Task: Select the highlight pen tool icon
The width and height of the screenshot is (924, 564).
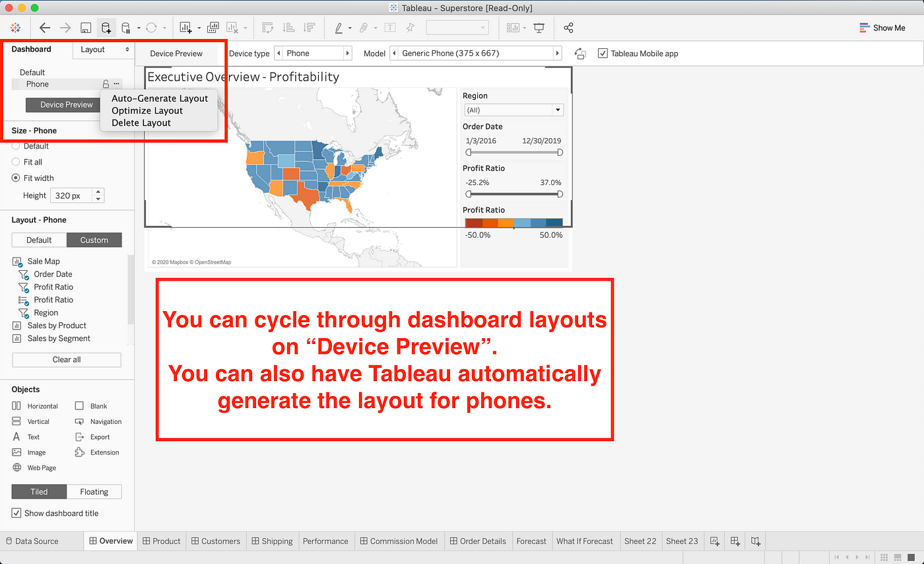Action: (x=339, y=28)
